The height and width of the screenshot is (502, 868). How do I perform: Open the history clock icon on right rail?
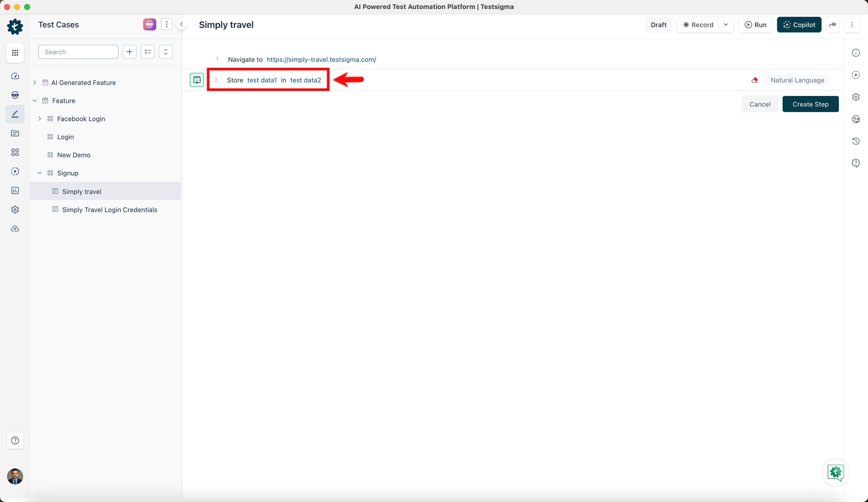click(x=856, y=141)
